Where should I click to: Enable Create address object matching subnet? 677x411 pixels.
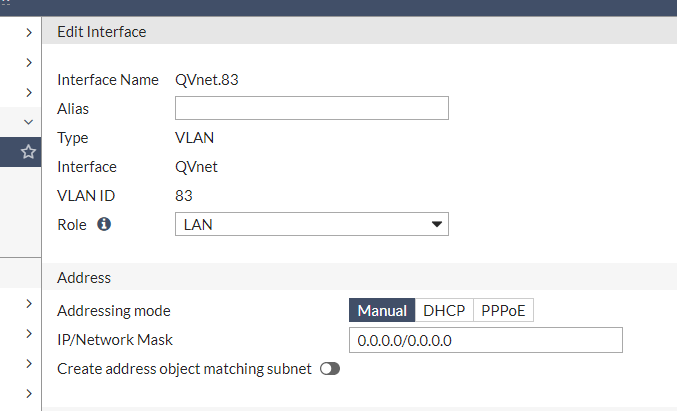coord(330,369)
